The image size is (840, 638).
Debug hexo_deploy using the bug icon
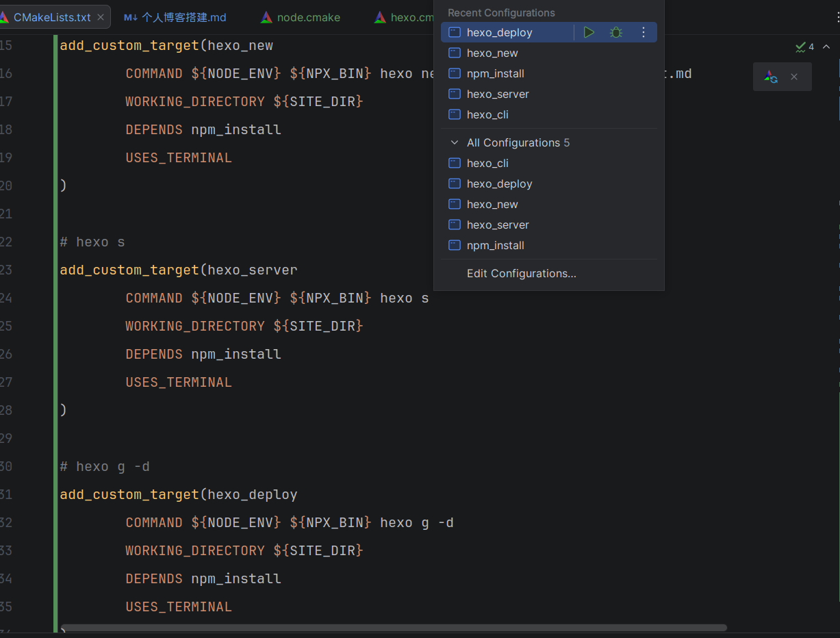point(616,32)
